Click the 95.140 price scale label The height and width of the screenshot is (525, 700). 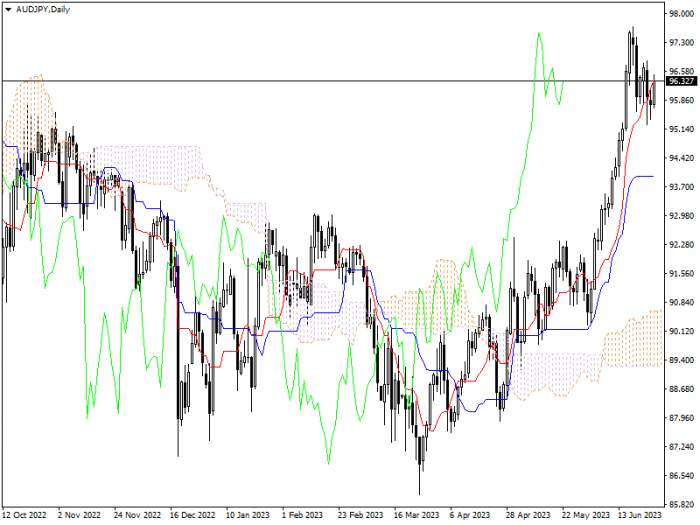(682, 129)
